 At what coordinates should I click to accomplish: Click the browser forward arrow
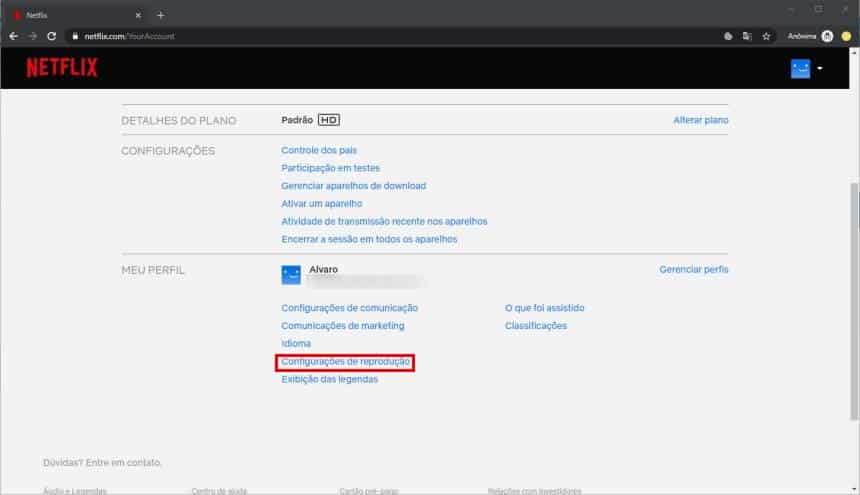[32, 36]
